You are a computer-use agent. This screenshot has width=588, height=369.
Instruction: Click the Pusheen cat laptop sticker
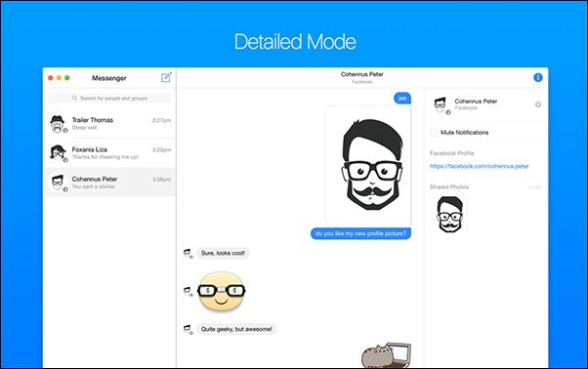click(x=386, y=355)
